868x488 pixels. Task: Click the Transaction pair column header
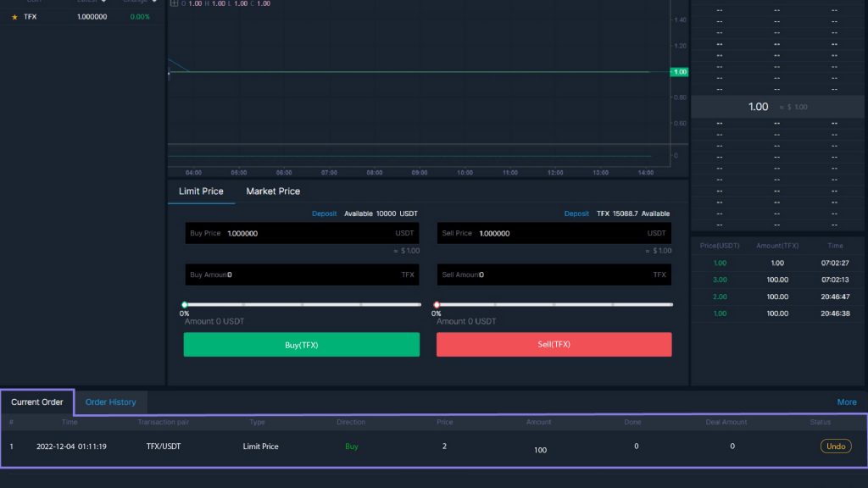pyautogui.click(x=164, y=422)
